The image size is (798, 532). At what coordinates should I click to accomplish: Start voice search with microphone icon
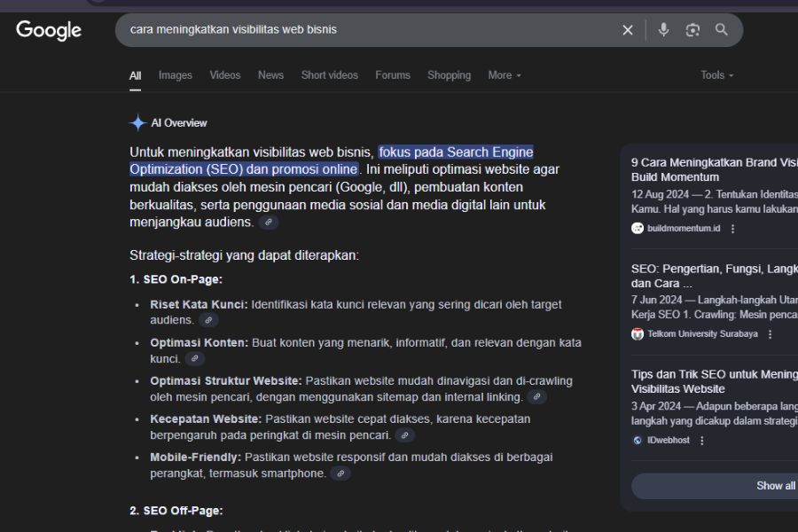[x=663, y=30]
